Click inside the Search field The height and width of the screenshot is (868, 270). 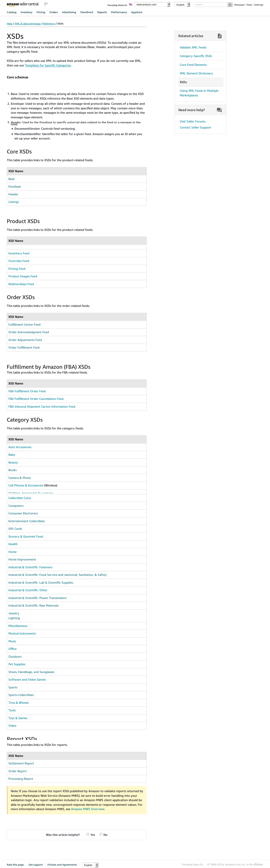coord(211,5)
